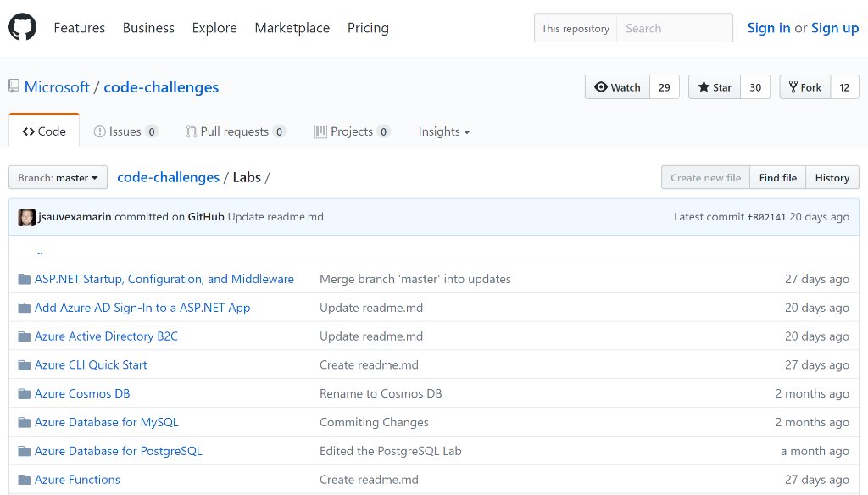
Task: Click the Sign in link
Action: [768, 28]
